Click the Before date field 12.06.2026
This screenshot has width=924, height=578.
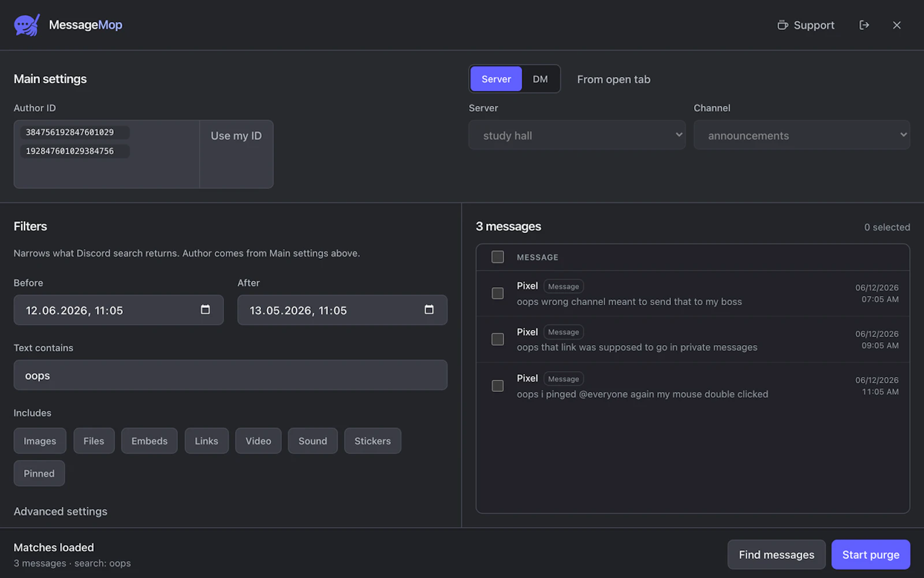(x=118, y=310)
